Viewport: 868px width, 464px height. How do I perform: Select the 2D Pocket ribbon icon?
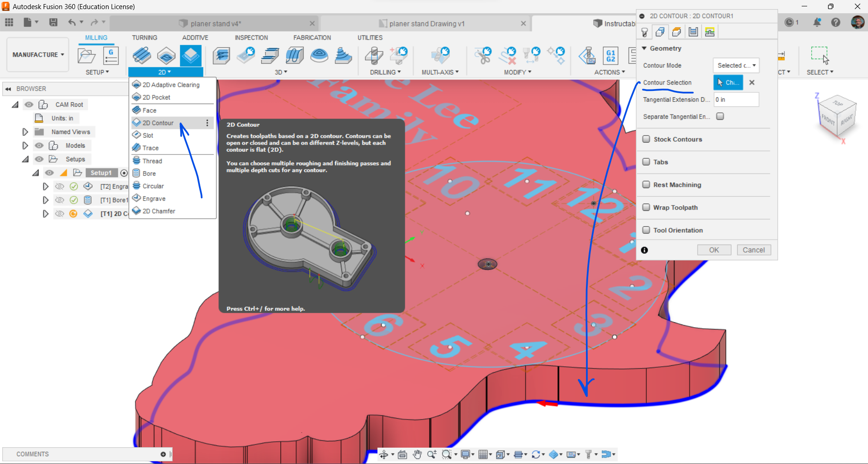166,56
